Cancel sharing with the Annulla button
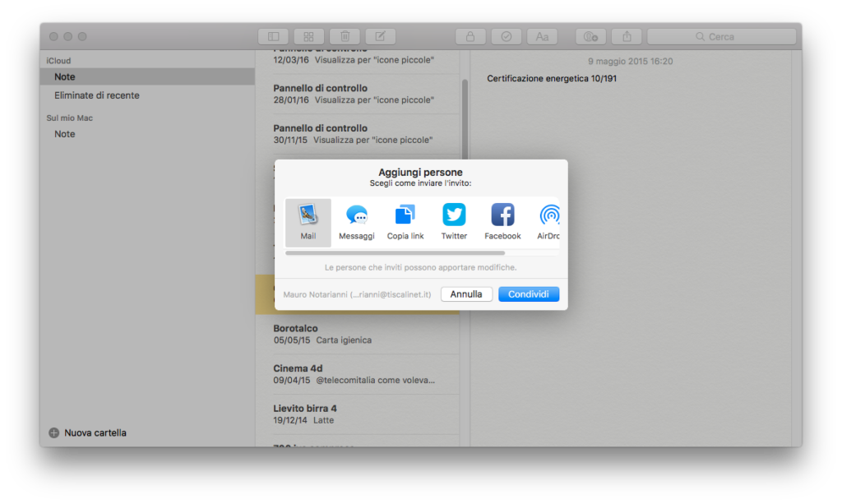Screen dimensions: 842x504 466,294
